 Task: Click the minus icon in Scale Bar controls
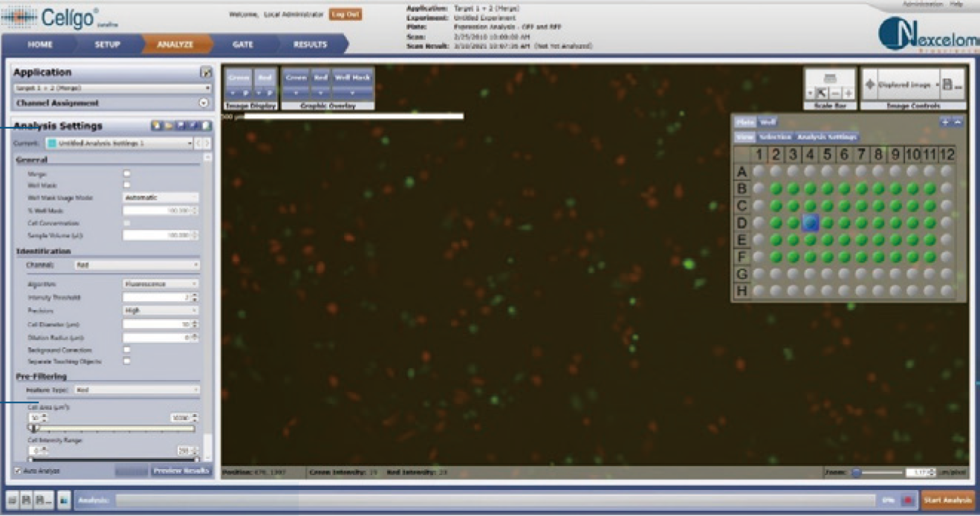(835, 94)
